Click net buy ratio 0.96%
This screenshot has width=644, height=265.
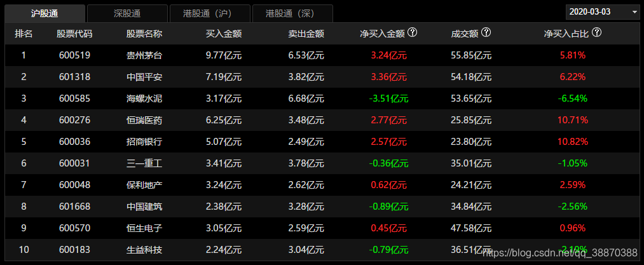point(573,228)
